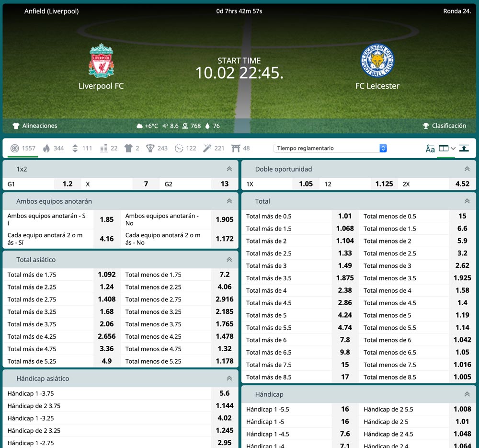Collapse the Hándicap asiático section
Viewport: 479px width, 448px height.
[x=229, y=379]
